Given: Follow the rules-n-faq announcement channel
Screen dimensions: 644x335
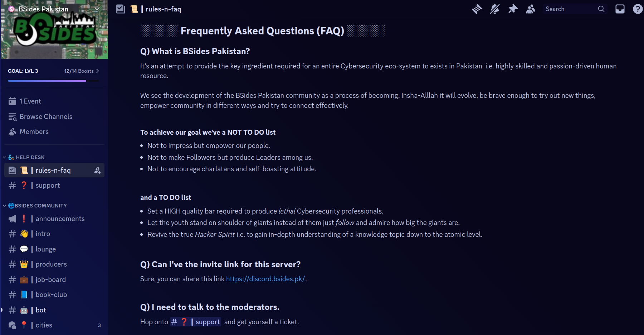Looking at the screenshot, I should tap(97, 171).
